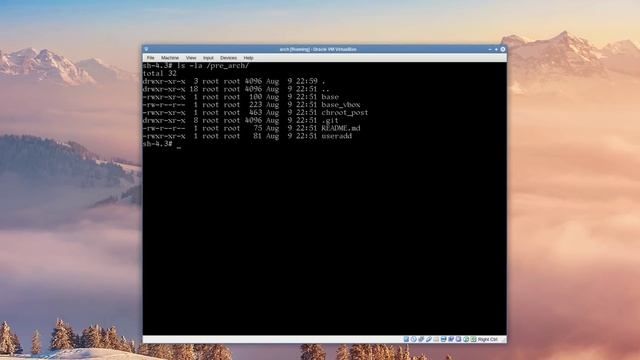Click the '22:59' timestamp in listing
The width and height of the screenshot is (640, 360).
pyautogui.click(x=307, y=81)
